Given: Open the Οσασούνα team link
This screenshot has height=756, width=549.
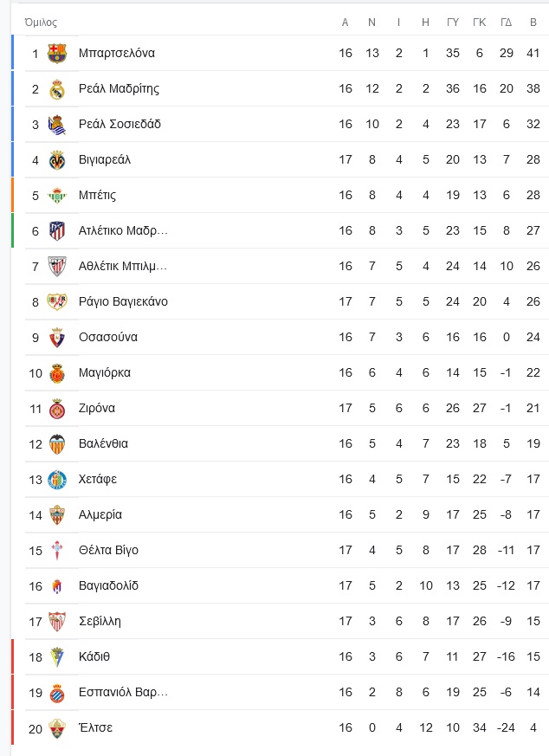Looking at the screenshot, I should (108, 337).
